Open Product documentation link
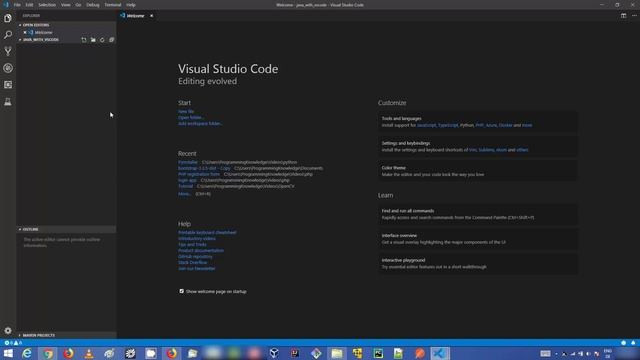The width and height of the screenshot is (640, 360). tap(201, 251)
